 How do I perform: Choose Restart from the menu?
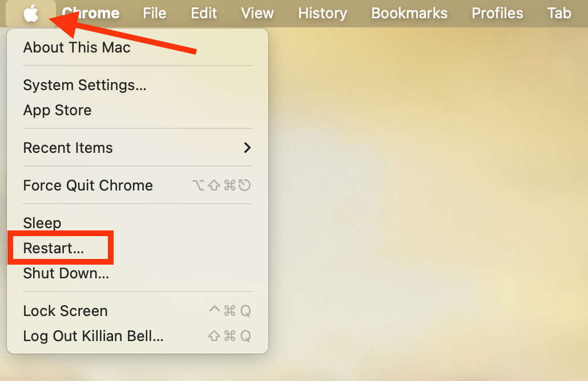(54, 248)
